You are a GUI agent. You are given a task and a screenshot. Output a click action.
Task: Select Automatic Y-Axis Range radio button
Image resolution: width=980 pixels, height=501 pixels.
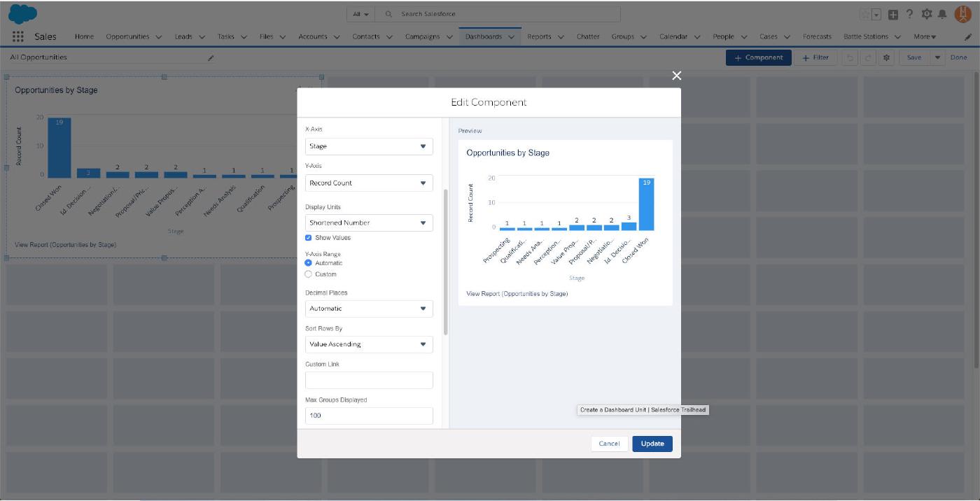[x=309, y=263]
